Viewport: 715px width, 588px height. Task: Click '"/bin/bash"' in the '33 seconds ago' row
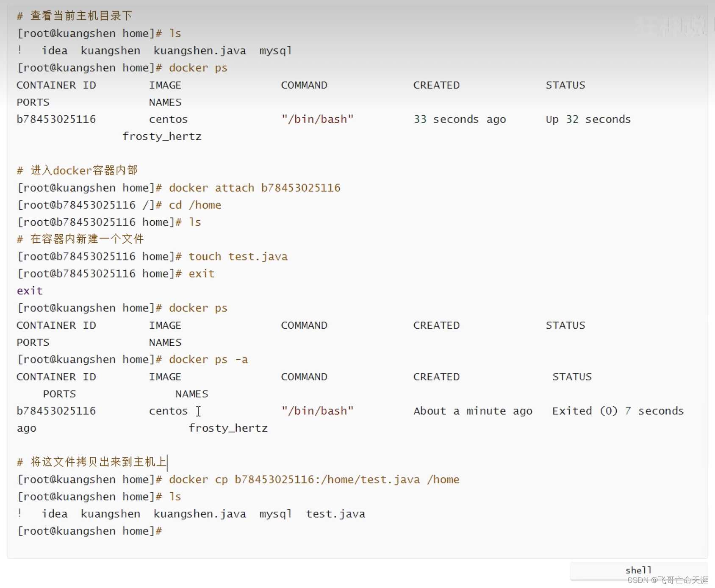click(x=317, y=119)
